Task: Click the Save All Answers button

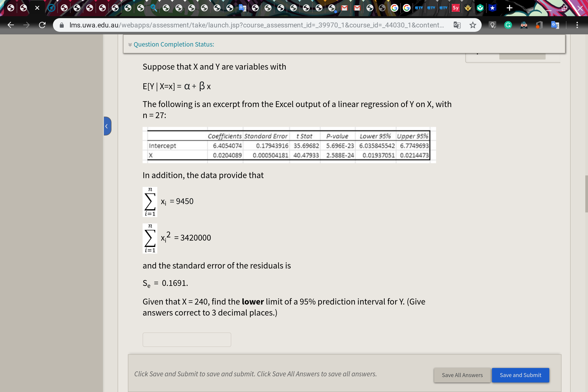Action: pyautogui.click(x=462, y=375)
